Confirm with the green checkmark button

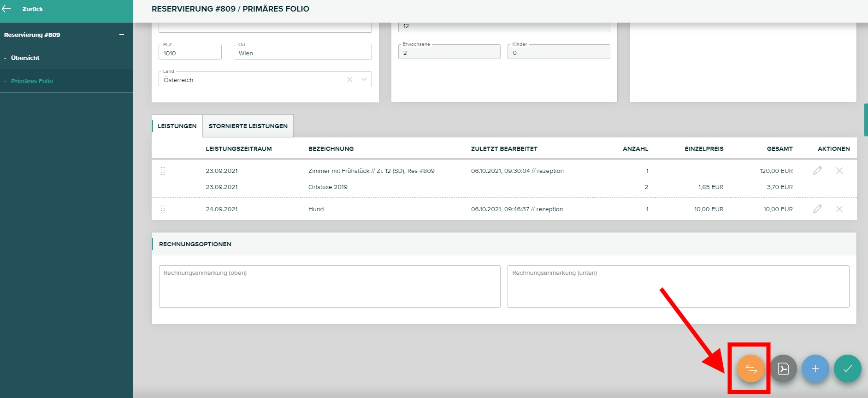[x=847, y=369]
